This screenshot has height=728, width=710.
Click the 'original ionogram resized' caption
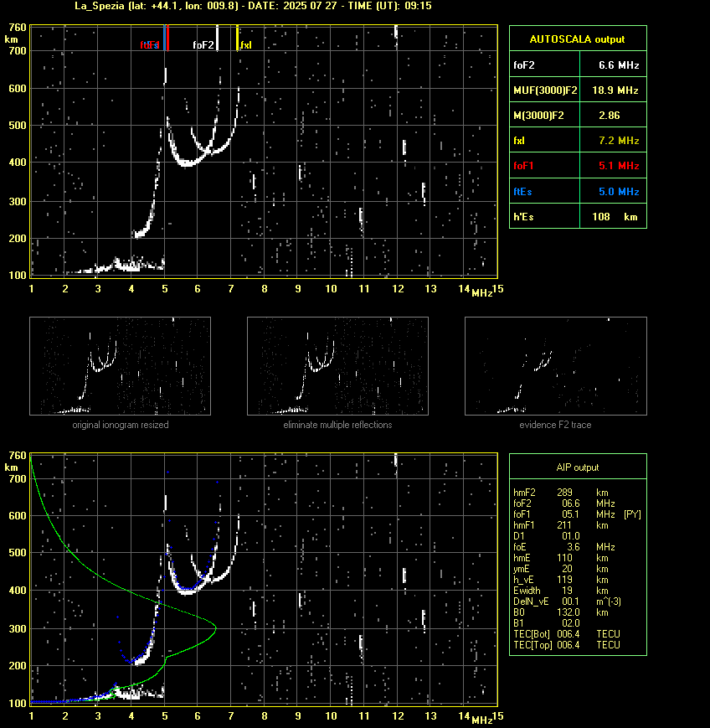(x=121, y=425)
